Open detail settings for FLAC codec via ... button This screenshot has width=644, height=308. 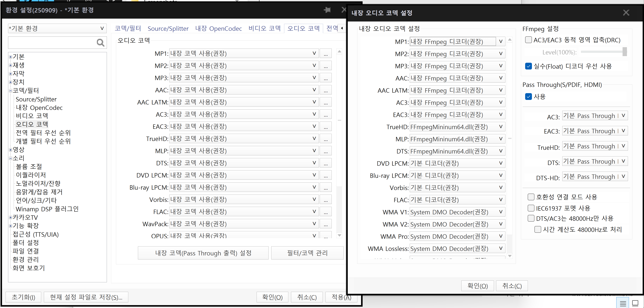325,211
